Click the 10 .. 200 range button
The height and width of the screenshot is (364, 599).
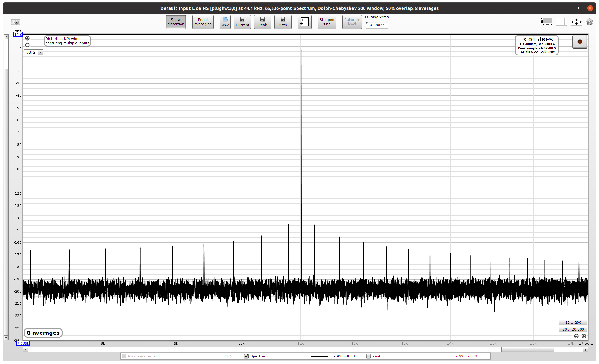(573, 323)
